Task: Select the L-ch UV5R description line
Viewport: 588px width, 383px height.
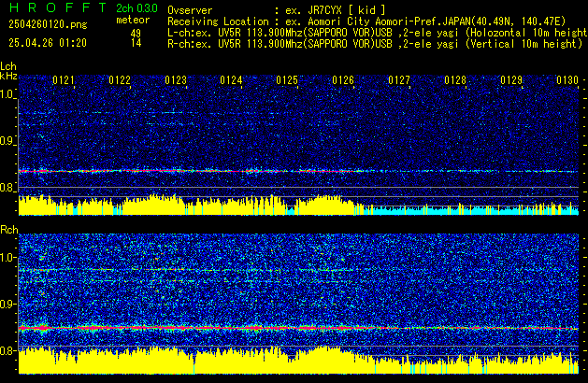Action: pos(378,33)
